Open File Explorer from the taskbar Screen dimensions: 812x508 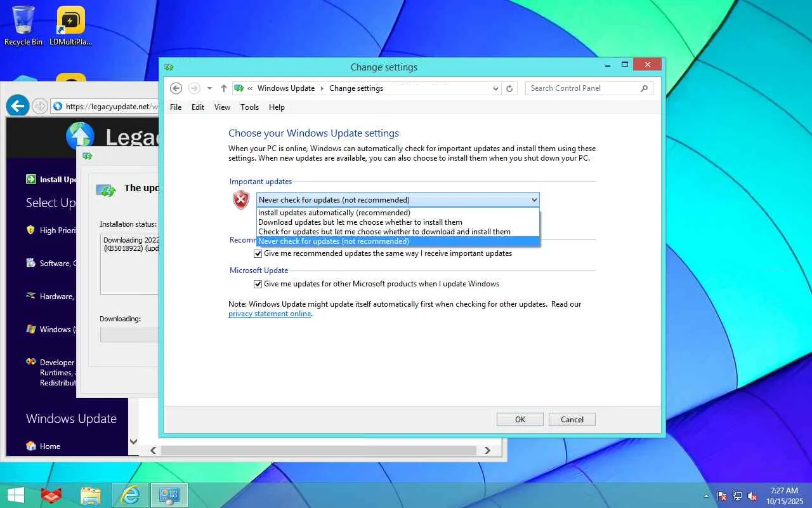tap(91, 495)
